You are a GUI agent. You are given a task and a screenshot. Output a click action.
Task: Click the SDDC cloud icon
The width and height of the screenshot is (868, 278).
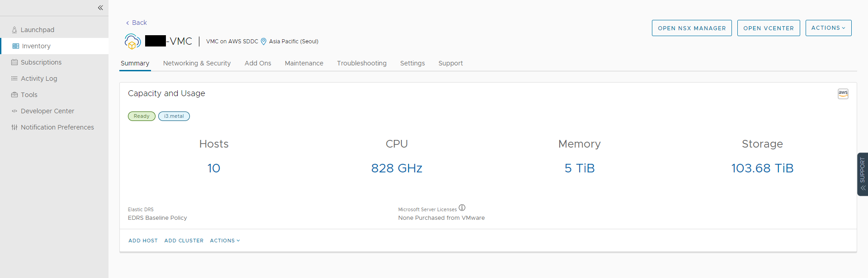pyautogui.click(x=132, y=42)
